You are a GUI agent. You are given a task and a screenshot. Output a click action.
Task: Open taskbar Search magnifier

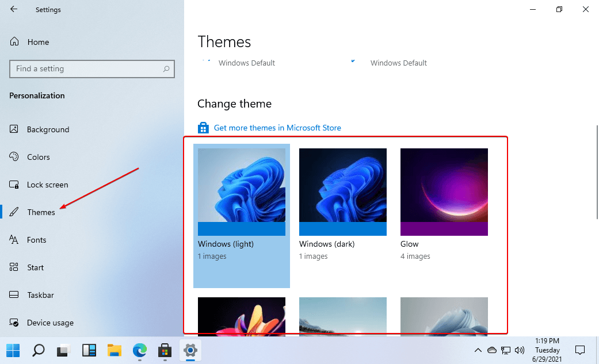click(x=38, y=350)
